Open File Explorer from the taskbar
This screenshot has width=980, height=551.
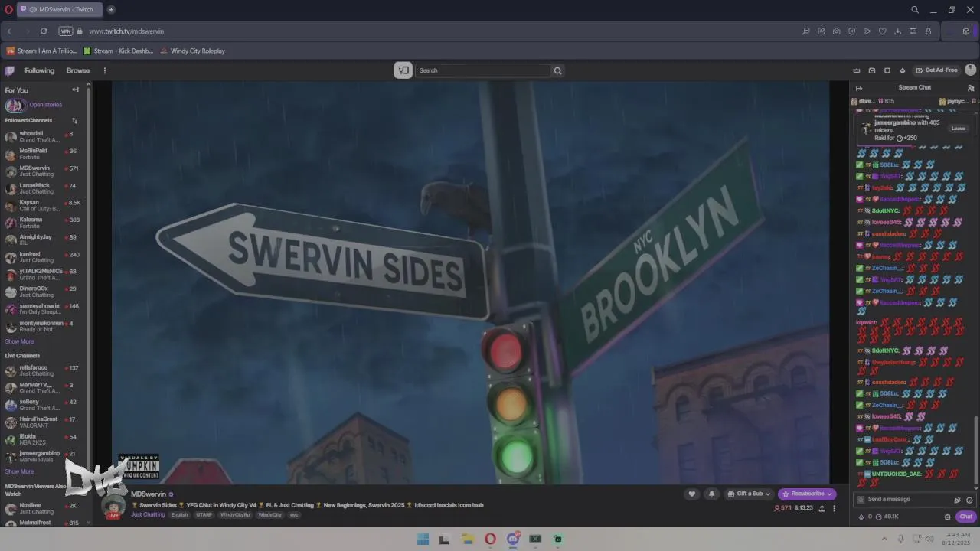point(468,539)
